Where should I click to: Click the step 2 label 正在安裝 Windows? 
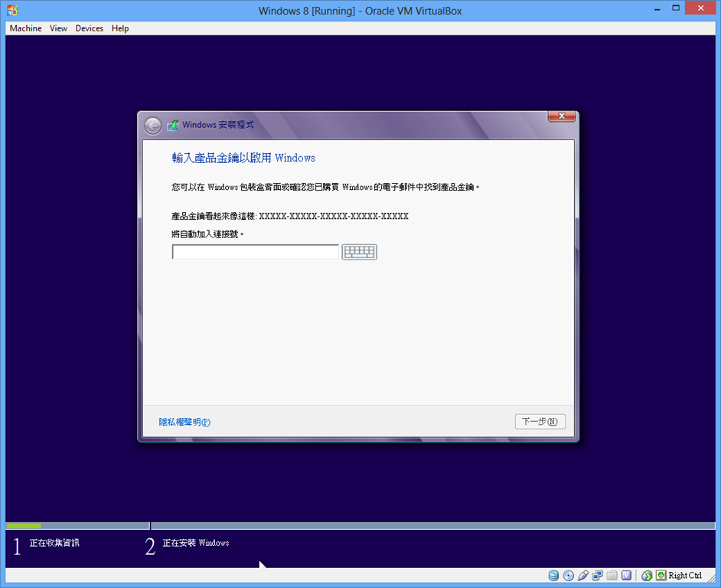(x=196, y=543)
